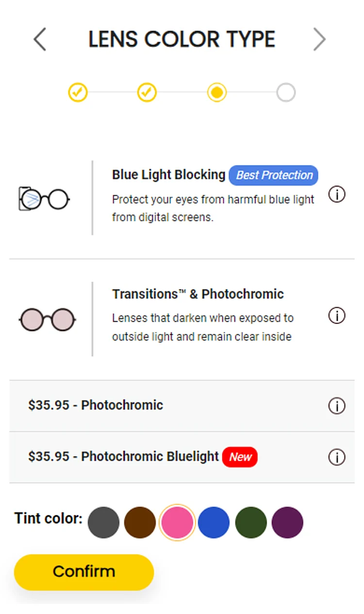Jump to the second completed step

147,92
